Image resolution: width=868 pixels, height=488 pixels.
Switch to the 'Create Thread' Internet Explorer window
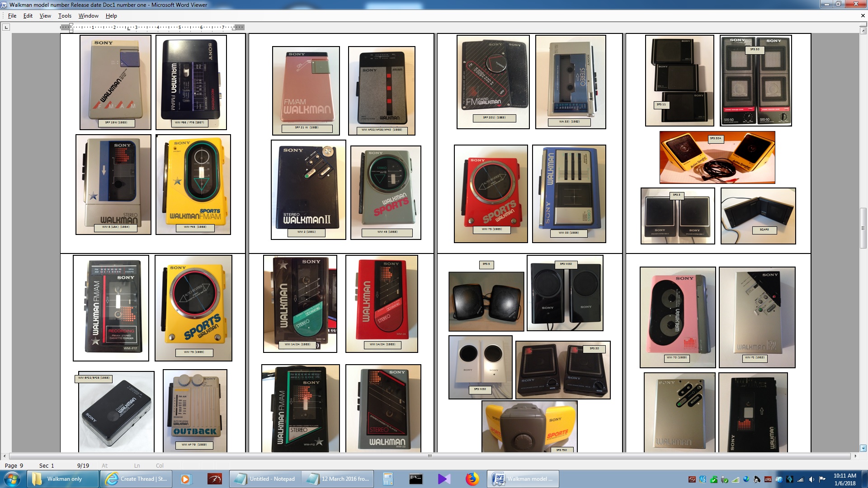point(136,479)
